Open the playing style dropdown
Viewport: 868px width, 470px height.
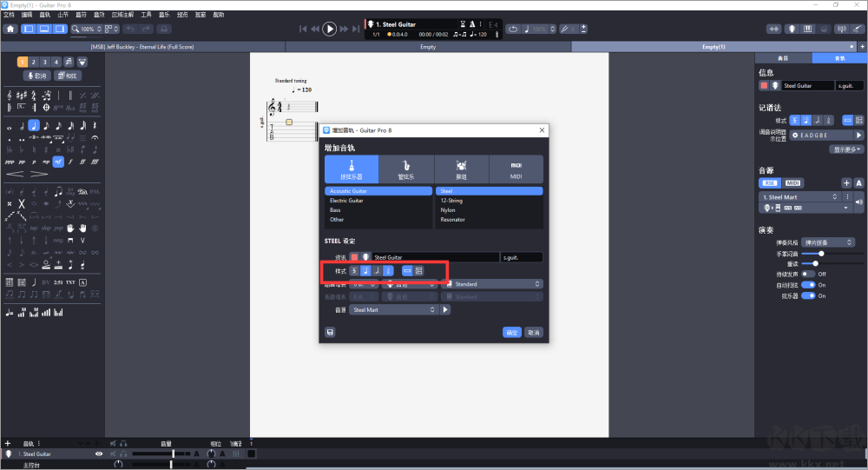tap(827, 242)
